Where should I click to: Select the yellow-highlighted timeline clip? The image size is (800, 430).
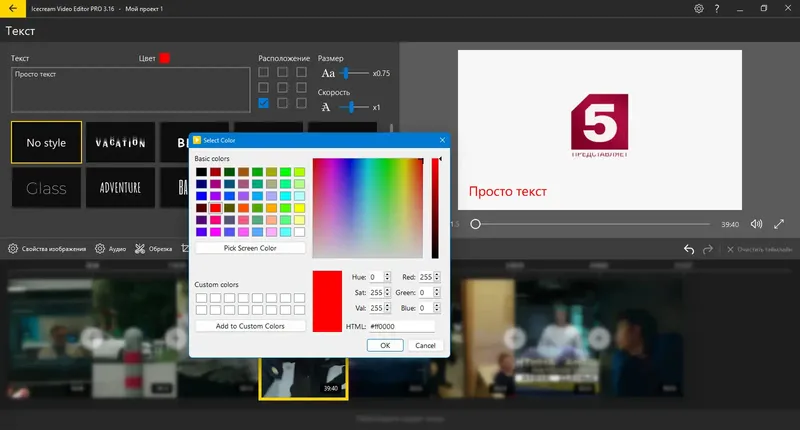click(304, 378)
